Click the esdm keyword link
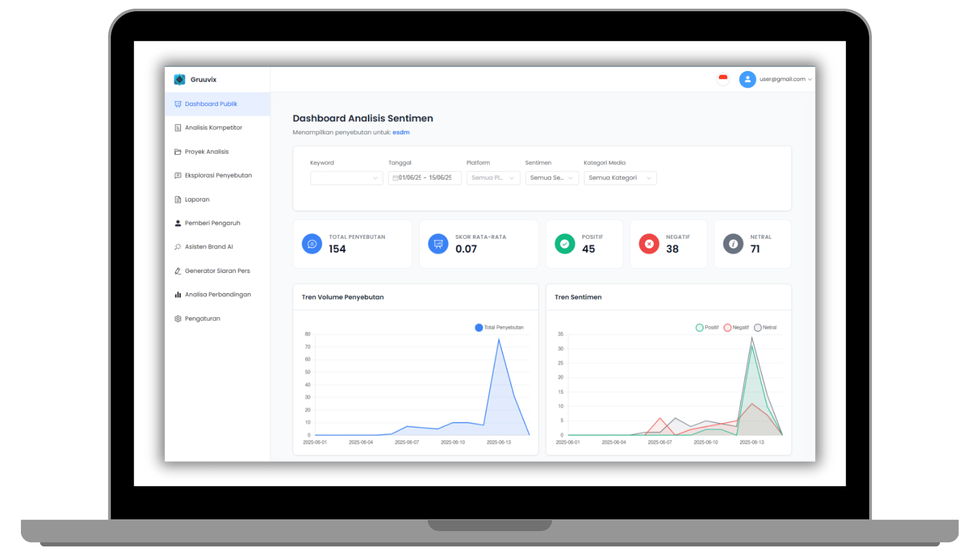The image size is (980, 551). tap(401, 132)
